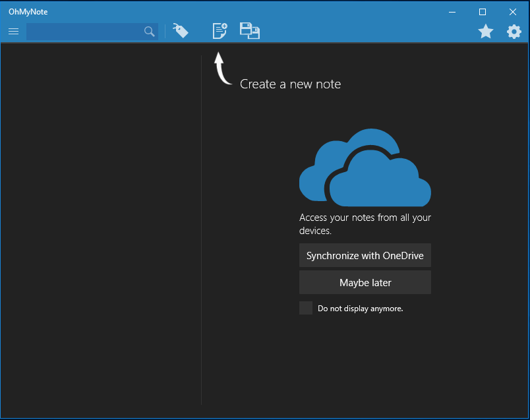530x420 pixels.
Task: Click the Access your notes message
Action: 365,224
